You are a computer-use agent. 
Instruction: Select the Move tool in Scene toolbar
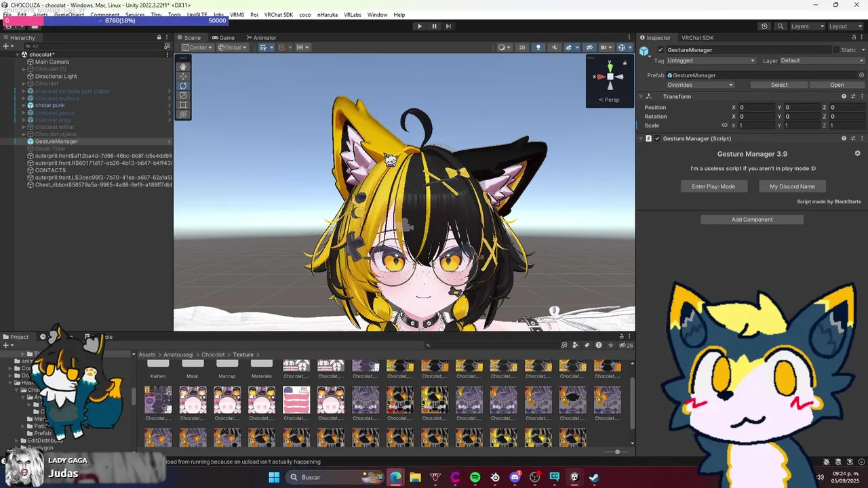pos(183,77)
